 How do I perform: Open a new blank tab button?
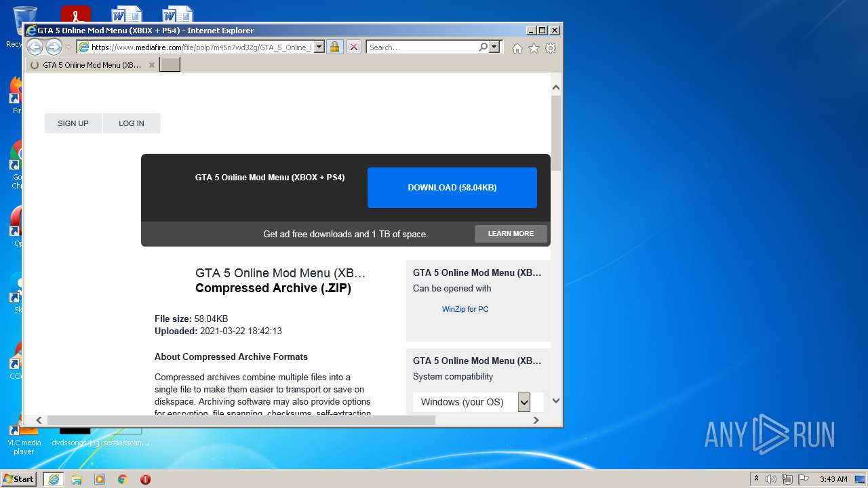170,65
